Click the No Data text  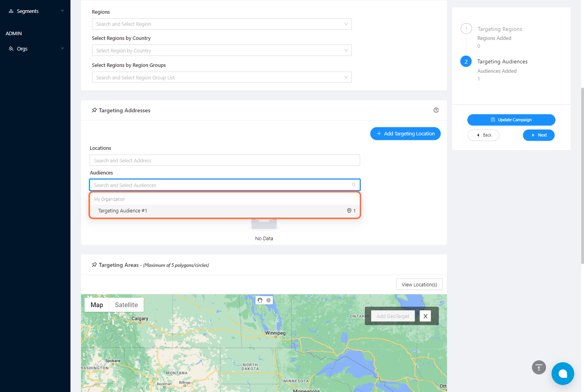point(264,239)
